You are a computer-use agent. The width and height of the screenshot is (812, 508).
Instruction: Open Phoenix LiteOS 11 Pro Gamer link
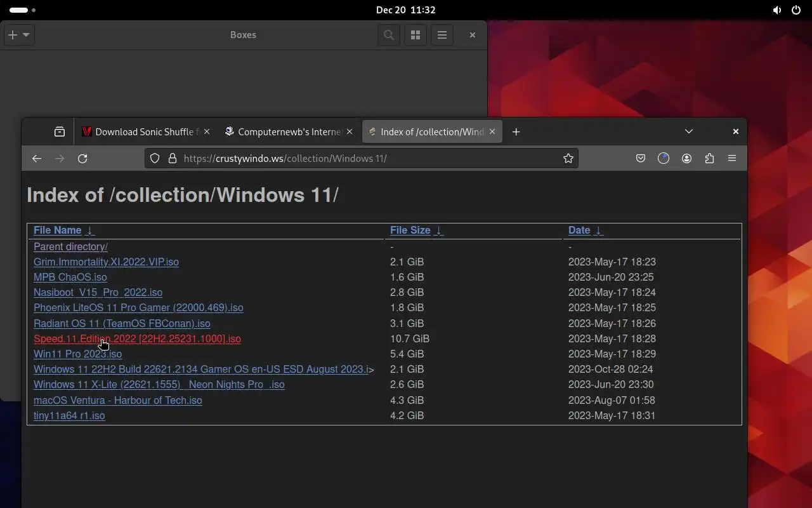[138, 307]
